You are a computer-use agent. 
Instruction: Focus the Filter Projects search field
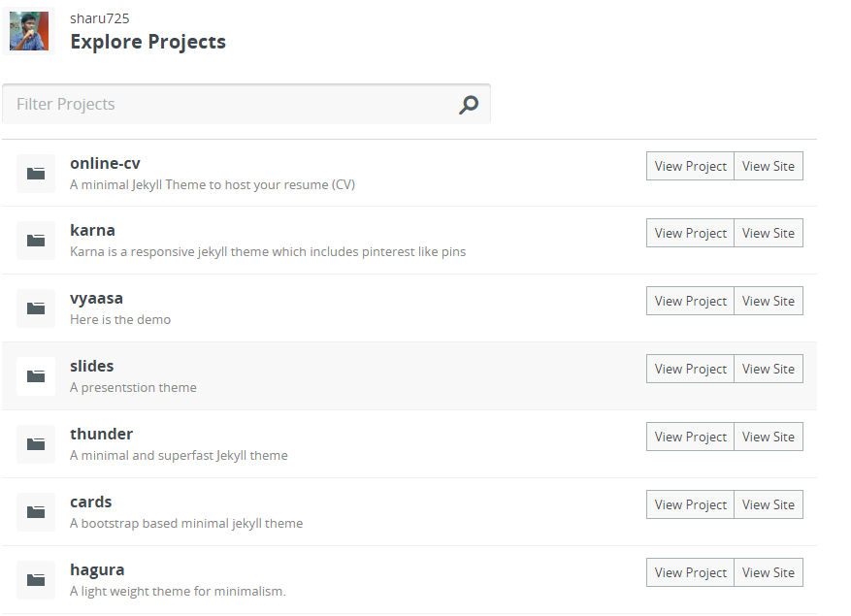[246, 104]
